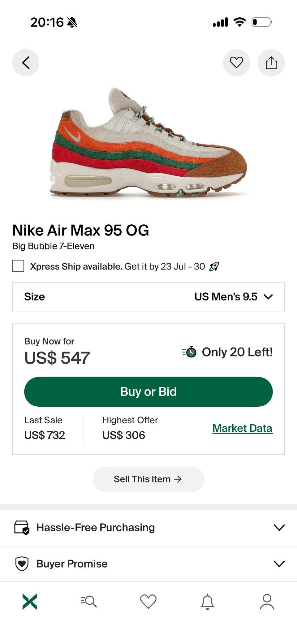Enable the Xpress Ship checkbox
297x644 pixels.
click(x=18, y=266)
